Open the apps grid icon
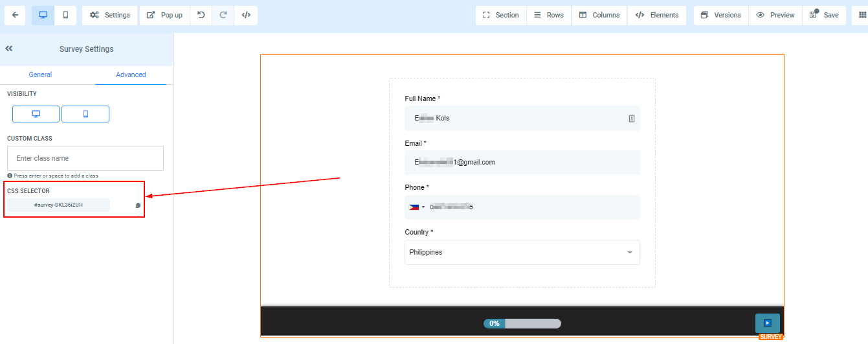This screenshot has width=868, height=344. point(860,15)
